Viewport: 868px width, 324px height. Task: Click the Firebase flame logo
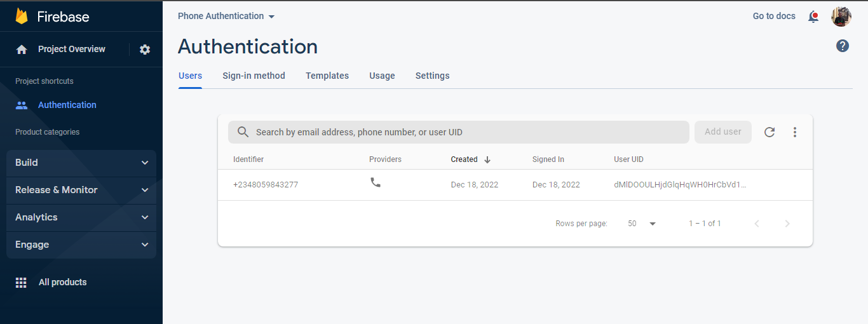22,16
